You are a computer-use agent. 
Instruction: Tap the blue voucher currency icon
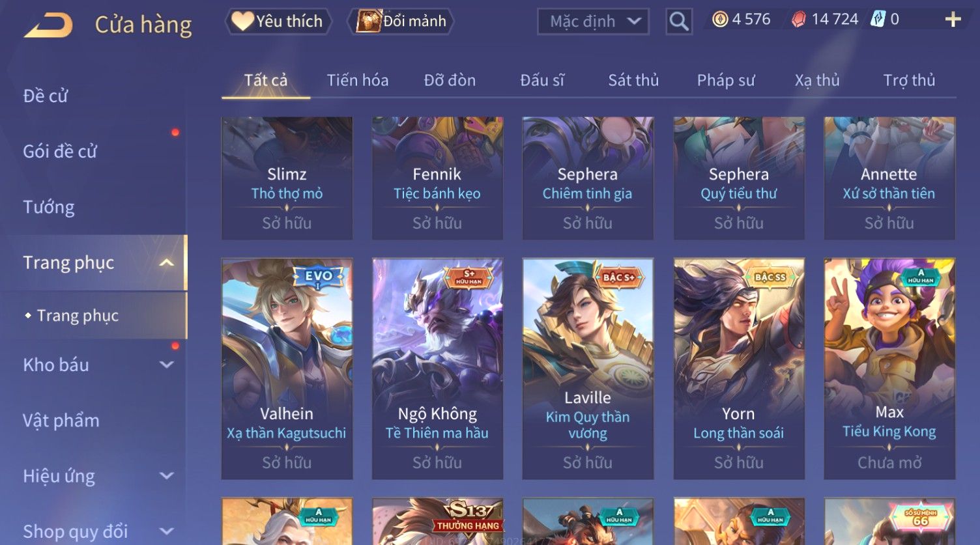coord(878,20)
